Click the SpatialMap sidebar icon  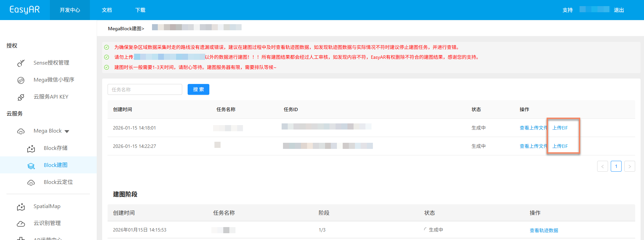tap(21, 207)
